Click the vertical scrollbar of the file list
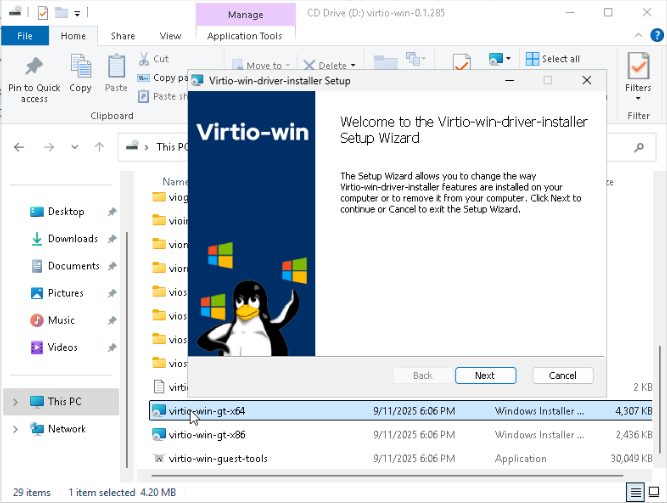This screenshot has height=503, width=667. click(x=660, y=400)
